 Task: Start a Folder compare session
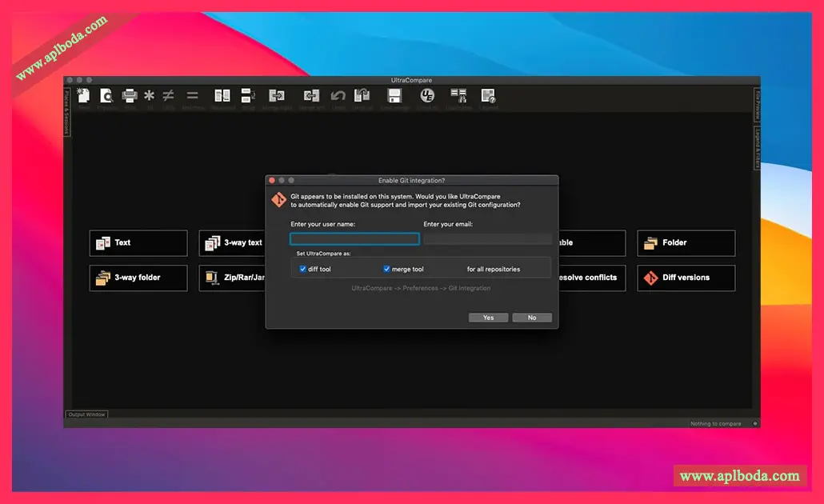pyautogui.click(x=686, y=243)
